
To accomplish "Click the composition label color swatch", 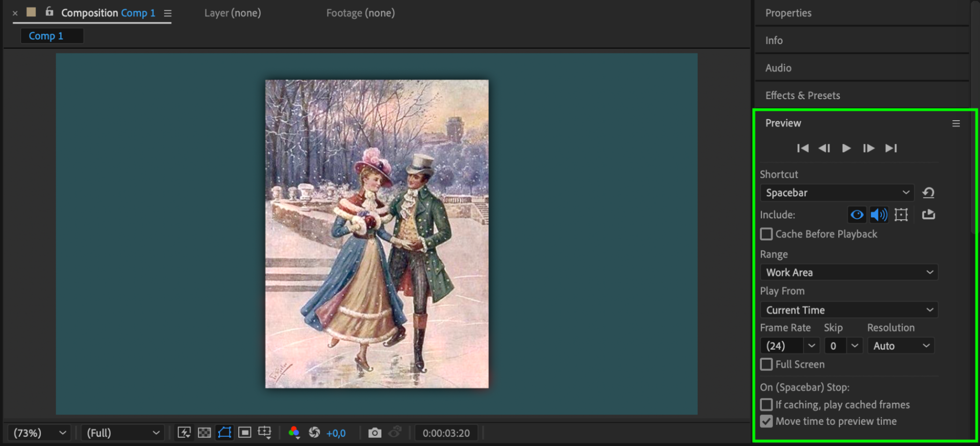I will [31, 12].
